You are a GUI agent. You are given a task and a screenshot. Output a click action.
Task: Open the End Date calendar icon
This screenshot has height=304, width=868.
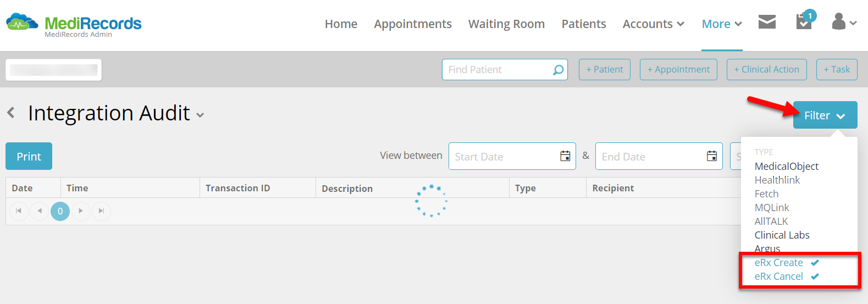[x=712, y=156]
